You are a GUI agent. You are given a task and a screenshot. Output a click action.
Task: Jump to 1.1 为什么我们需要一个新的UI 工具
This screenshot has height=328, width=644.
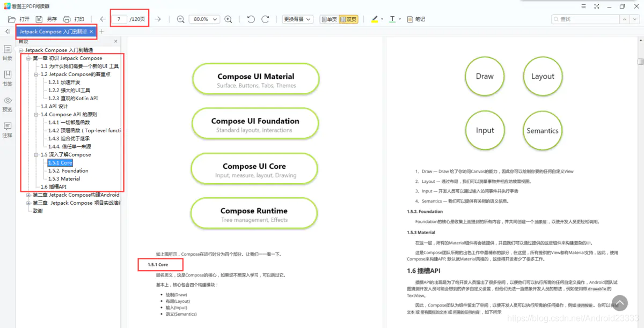(80, 66)
